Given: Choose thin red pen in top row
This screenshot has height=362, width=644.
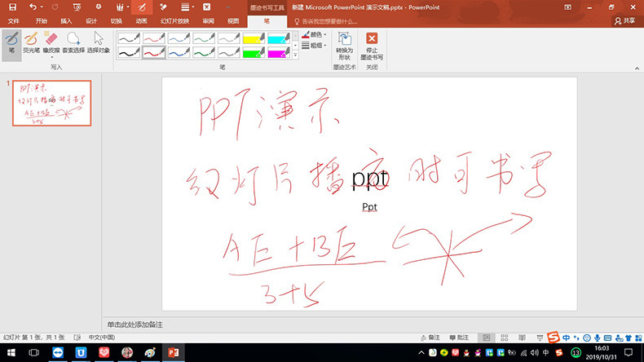Looking at the screenshot, I should pos(153,38).
